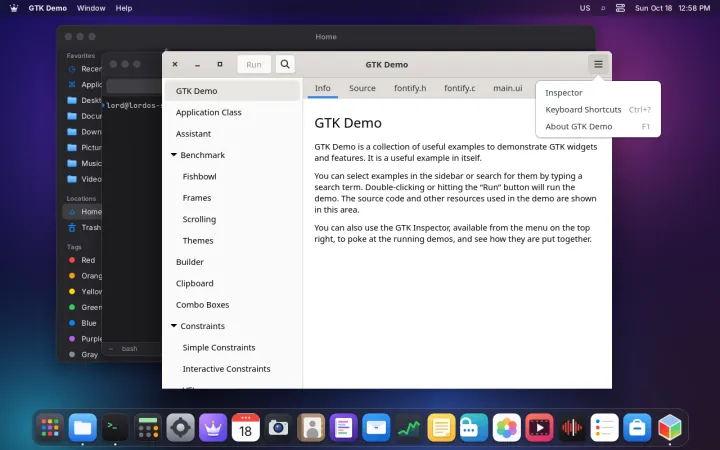This screenshot has height=450, width=720.
Task: Collapse the Benchmark tree group
Action: pos(174,155)
